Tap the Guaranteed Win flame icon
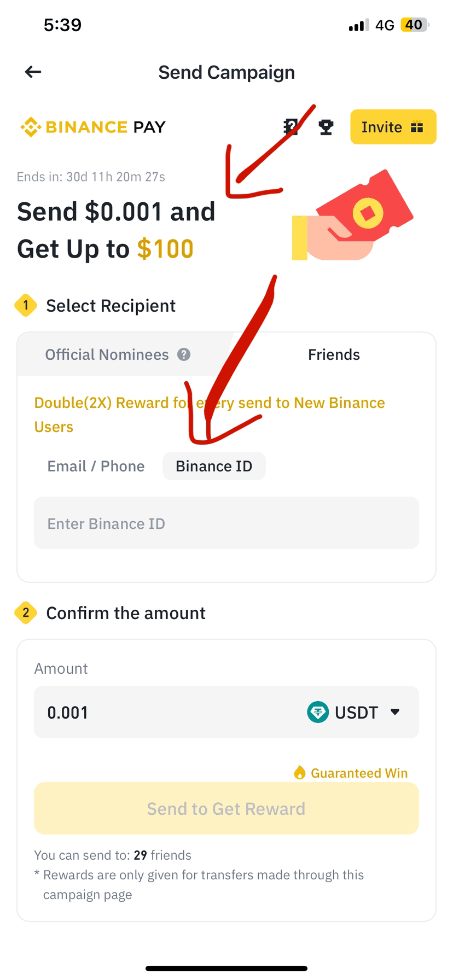This screenshot has height=980, width=453. coord(299,772)
